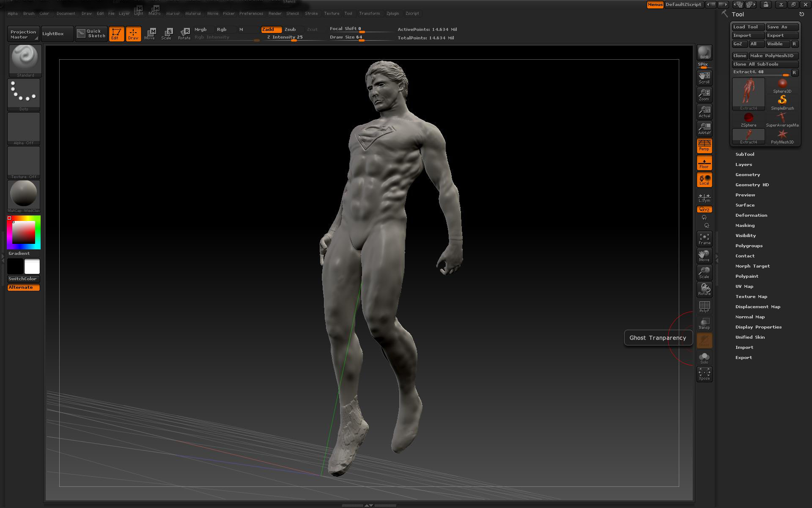Viewport: 812px width, 508px height.
Task: Choose the ZSphere tool
Action: [748, 119]
